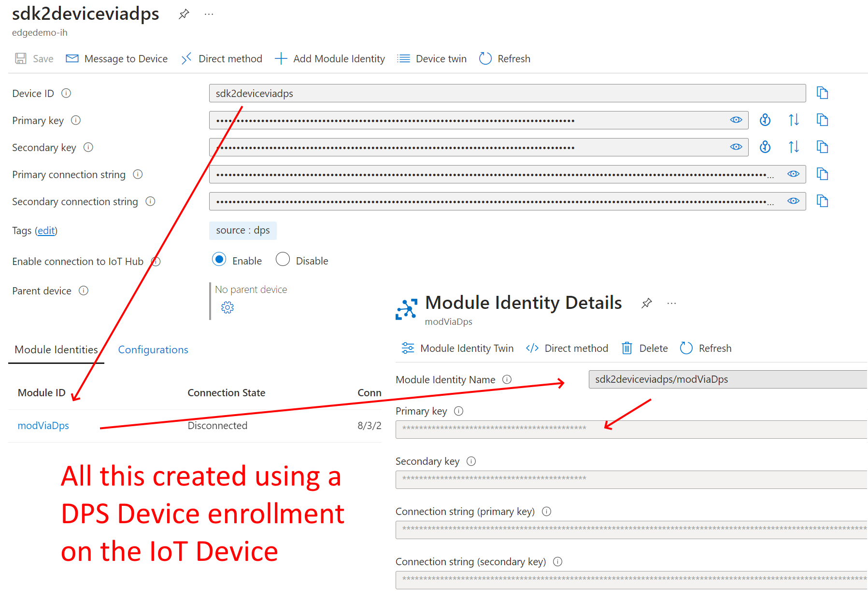Swap primary and secondary keys
Image resolution: width=868 pixels, height=598 pixels.
[794, 120]
